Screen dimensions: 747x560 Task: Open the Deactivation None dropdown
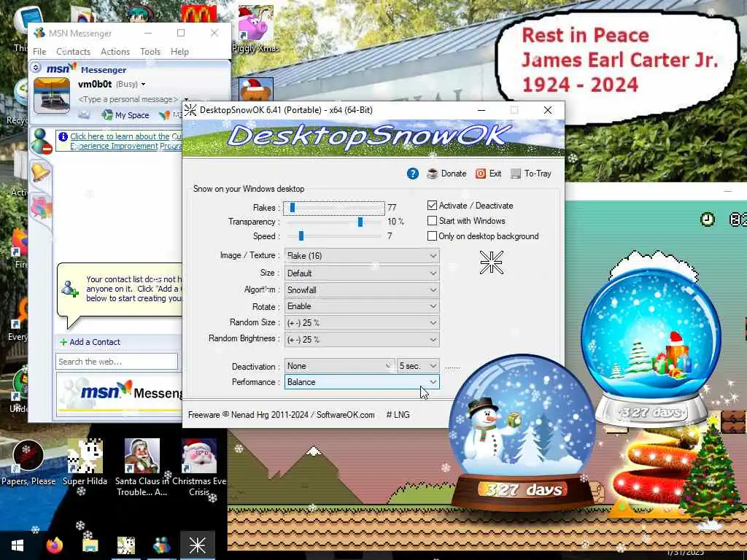[x=339, y=366]
